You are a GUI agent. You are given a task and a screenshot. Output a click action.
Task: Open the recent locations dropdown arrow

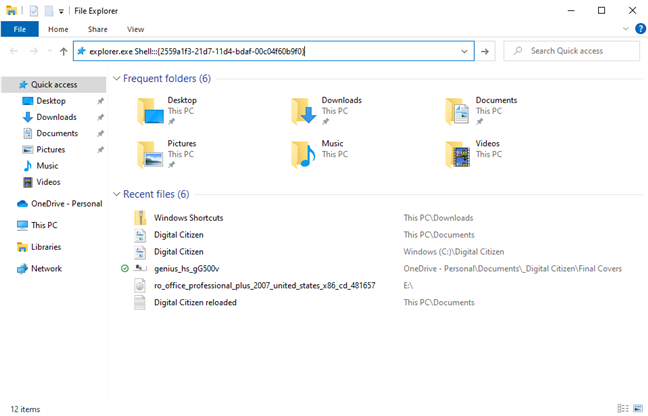pyautogui.click(x=50, y=51)
